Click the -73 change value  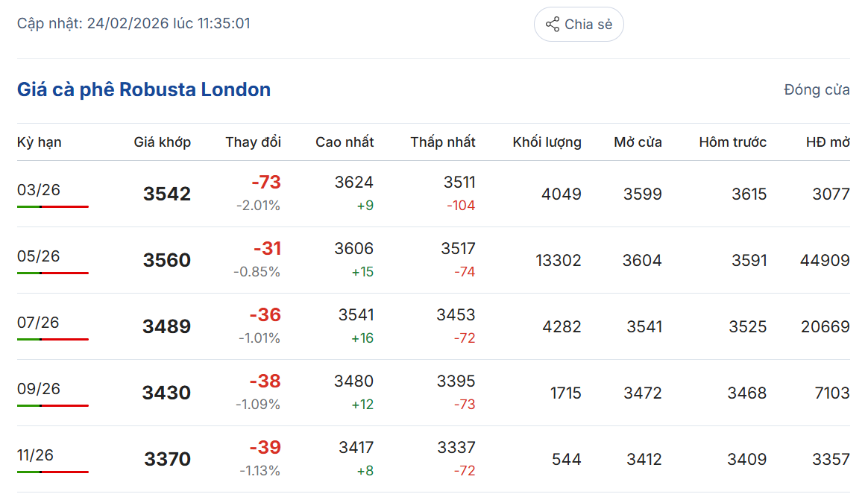point(265,183)
